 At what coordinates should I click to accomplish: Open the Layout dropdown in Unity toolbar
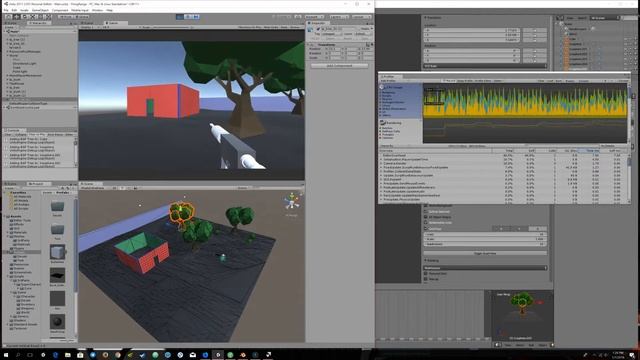pos(362,17)
